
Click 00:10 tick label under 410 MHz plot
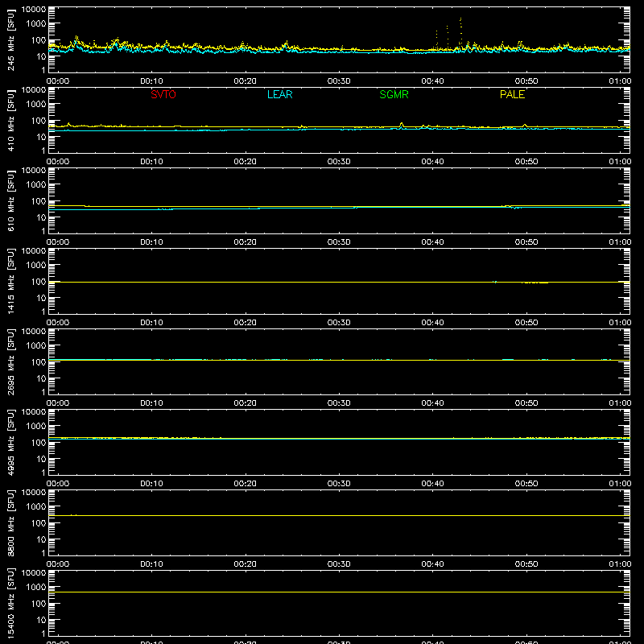point(151,162)
